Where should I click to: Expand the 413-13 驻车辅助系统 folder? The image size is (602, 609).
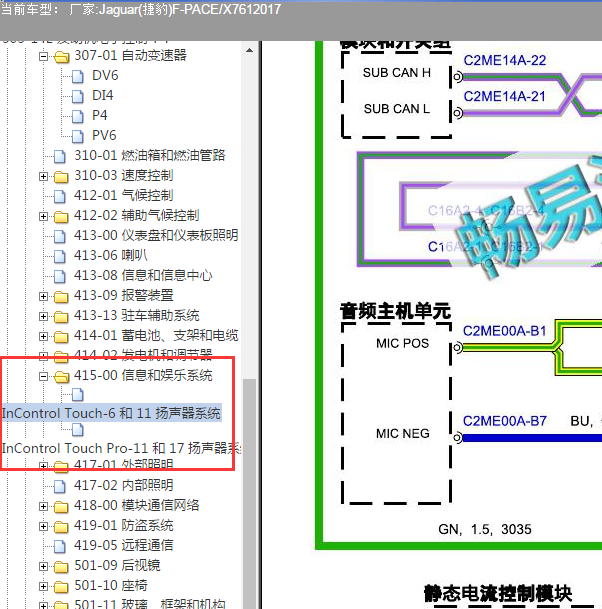click(43, 317)
